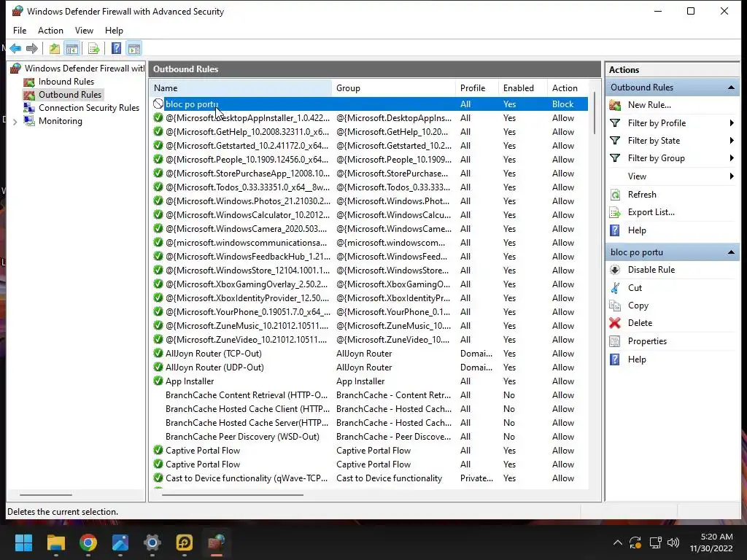
Task: Select AllJoyn Router (UDP-Out) rule
Action: [x=369, y=367]
